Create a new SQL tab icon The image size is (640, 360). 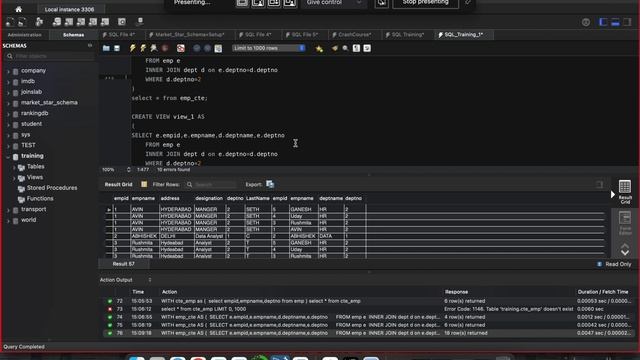coord(10,22)
